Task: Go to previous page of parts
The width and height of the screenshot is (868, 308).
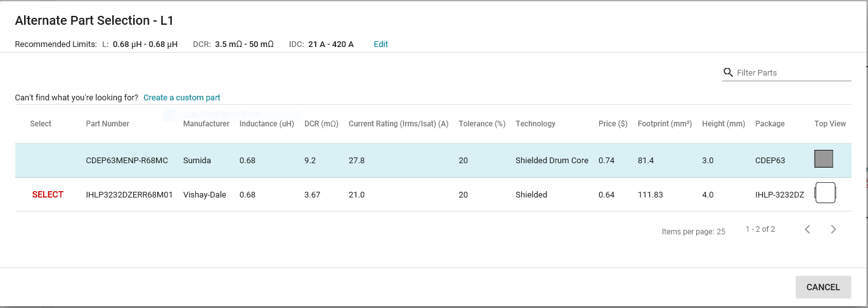Action: 807,229
